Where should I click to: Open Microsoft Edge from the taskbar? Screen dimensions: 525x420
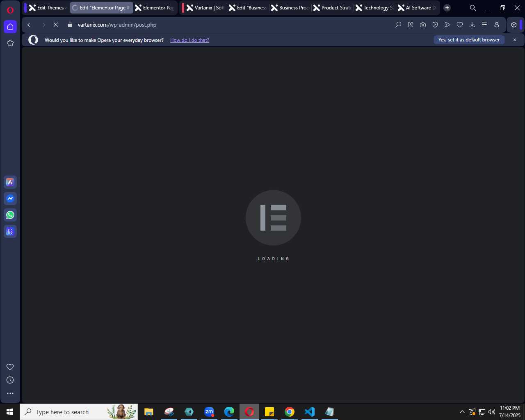click(x=229, y=412)
